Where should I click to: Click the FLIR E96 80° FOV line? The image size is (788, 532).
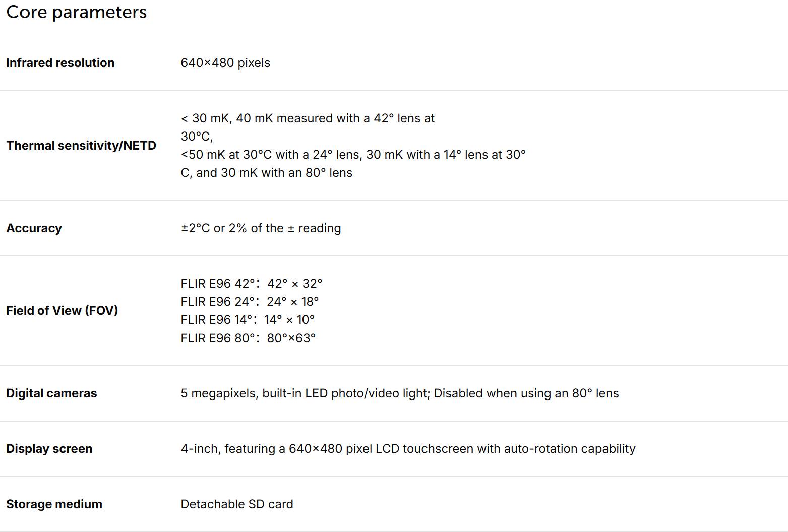(x=248, y=338)
